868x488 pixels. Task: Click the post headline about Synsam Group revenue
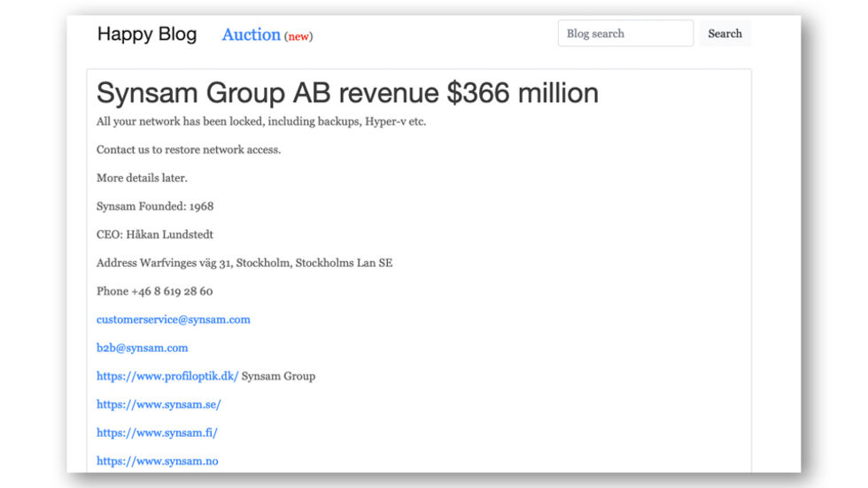pyautogui.click(x=347, y=92)
